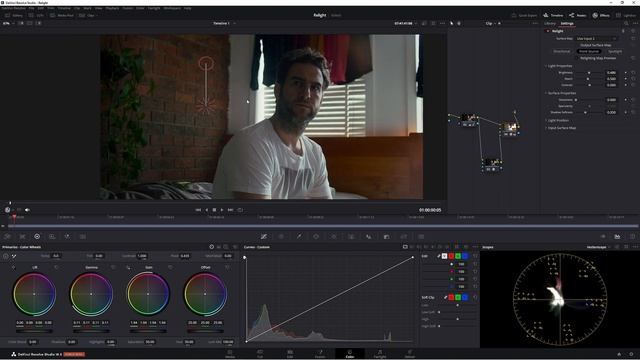Click the Quick Export button
The width and height of the screenshot is (640, 360).
coord(524,16)
